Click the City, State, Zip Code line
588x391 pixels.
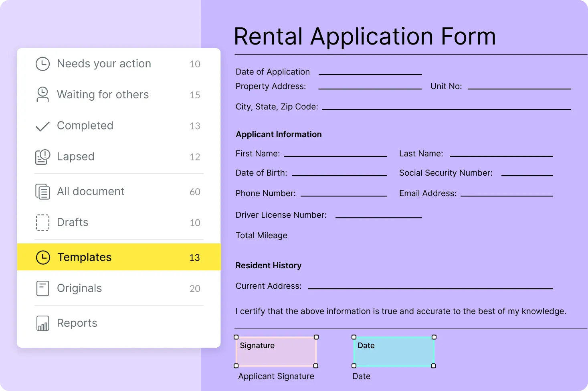(x=447, y=109)
